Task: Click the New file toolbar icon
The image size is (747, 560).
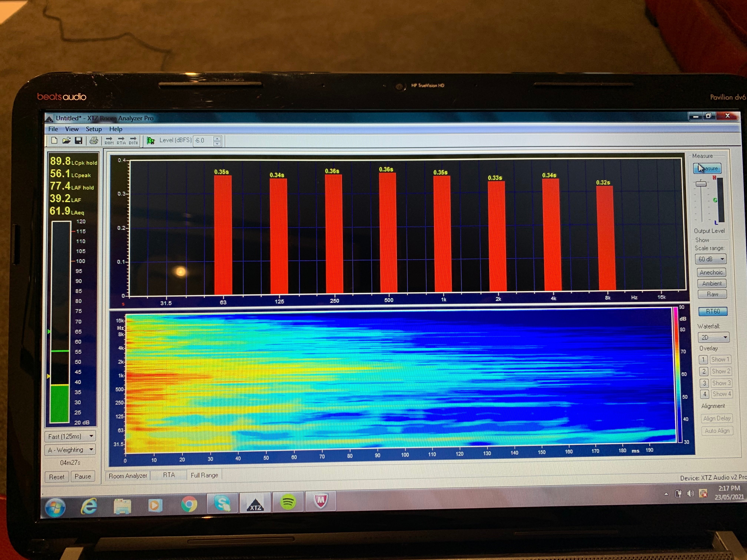Action: (54, 140)
